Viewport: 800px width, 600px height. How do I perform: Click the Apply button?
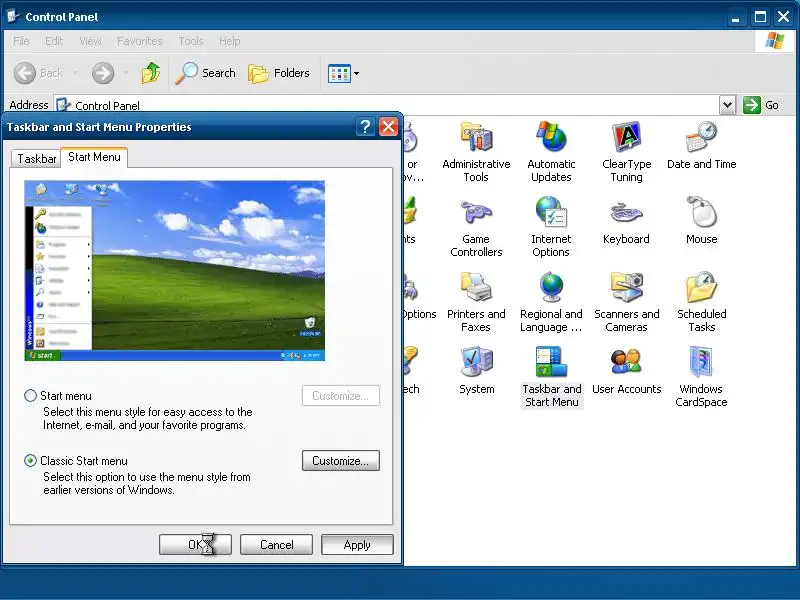click(357, 544)
